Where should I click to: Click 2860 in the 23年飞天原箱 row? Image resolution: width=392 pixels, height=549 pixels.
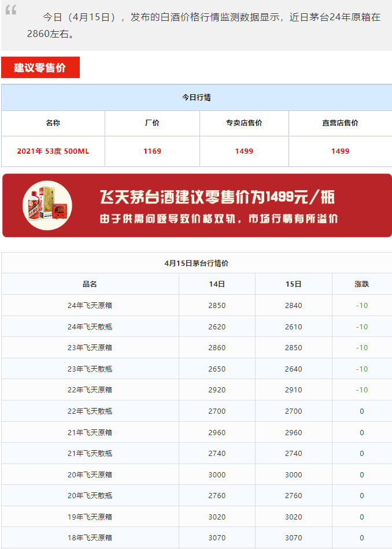point(217,348)
